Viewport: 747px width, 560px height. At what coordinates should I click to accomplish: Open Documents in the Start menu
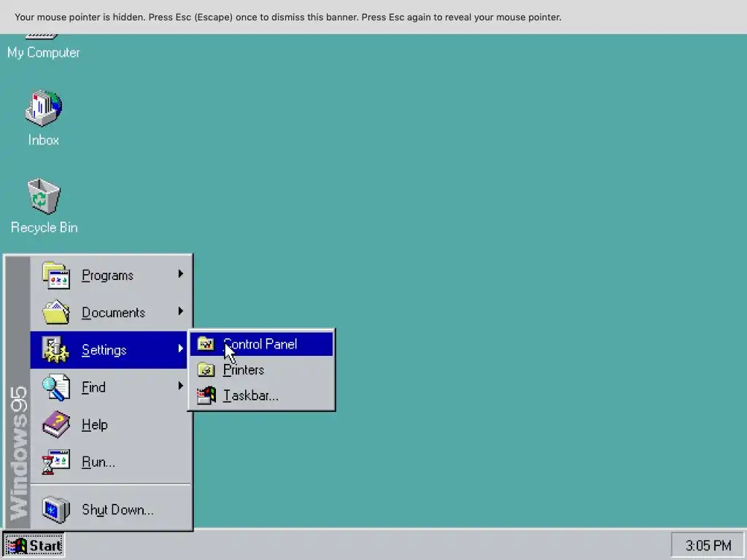tap(110, 312)
